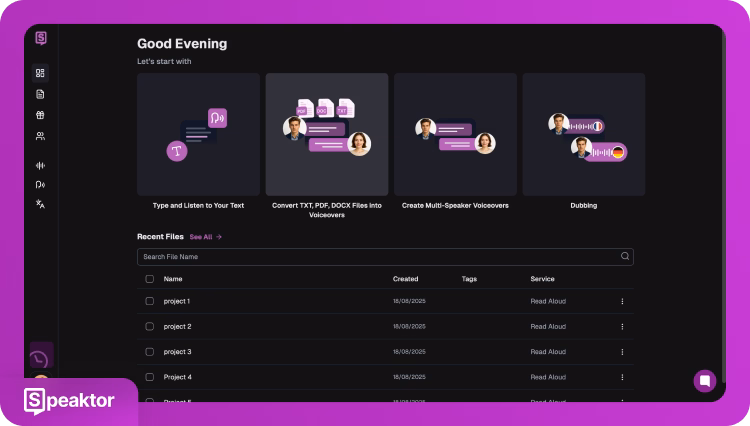Viewport: 750px width, 426px height.
Task: Open the Dubbing card
Action: (x=584, y=134)
